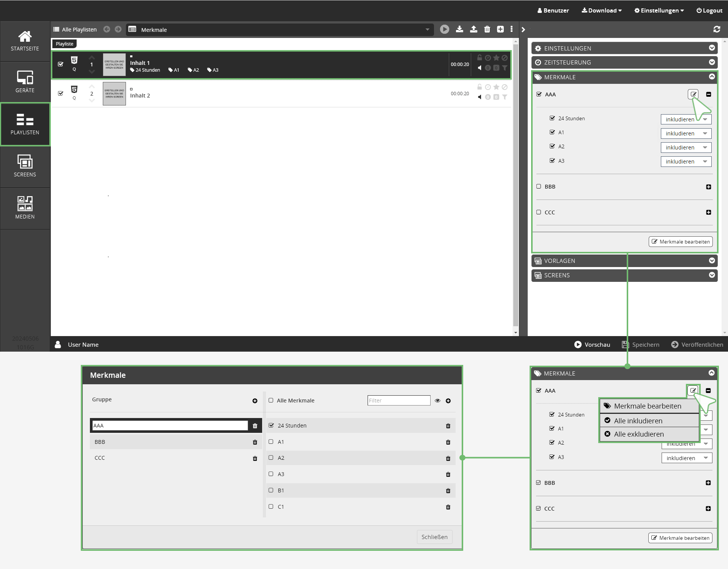Viewport: 728px width, 569px height.
Task: Open the Merkmale playlist selector dropdown
Action: tap(427, 30)
